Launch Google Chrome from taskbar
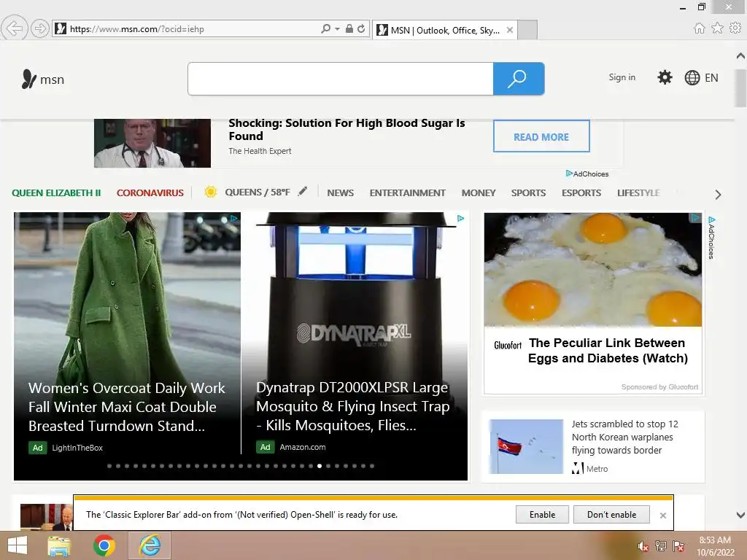The width and height of the screenshot is (747, 560). [104, 545]
